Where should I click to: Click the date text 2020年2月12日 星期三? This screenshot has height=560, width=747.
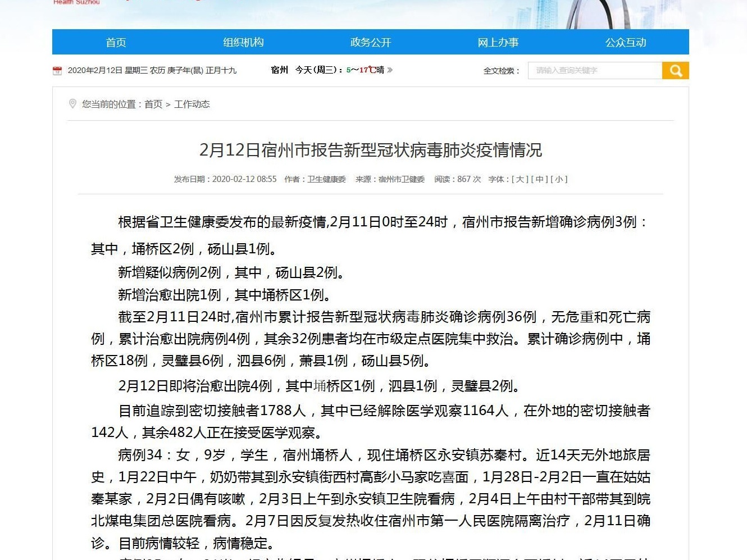[108, 70]
